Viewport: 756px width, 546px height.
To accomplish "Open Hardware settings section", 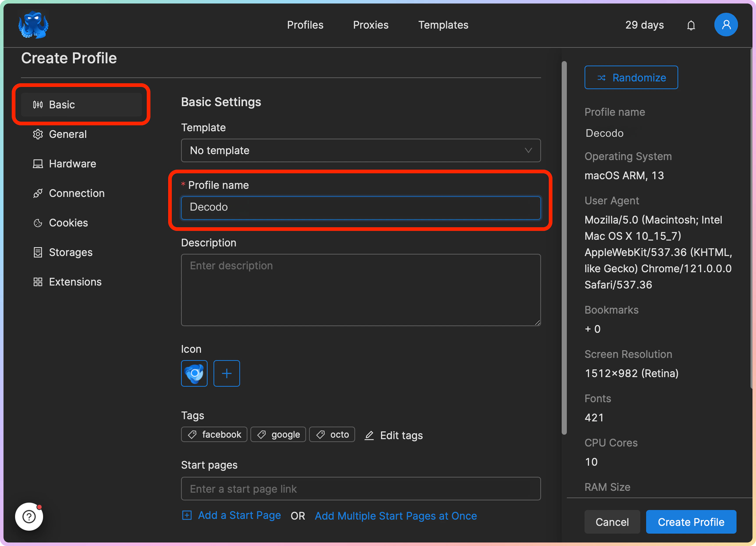I will [x=72, y=164].
